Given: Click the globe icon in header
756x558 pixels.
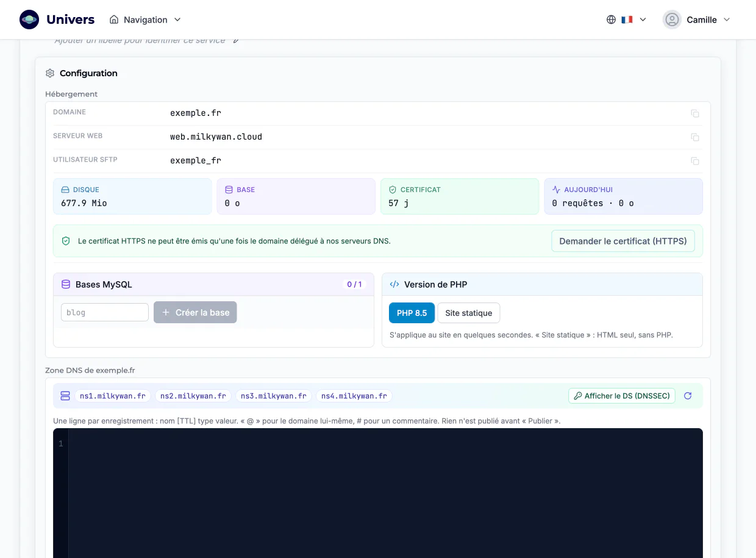Looking at the screenshot, I should [x=611, y=20].
